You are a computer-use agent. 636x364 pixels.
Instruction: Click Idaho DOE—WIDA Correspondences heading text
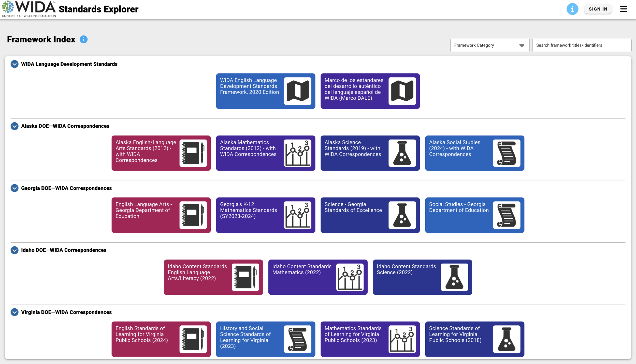[x=64, y=250]
